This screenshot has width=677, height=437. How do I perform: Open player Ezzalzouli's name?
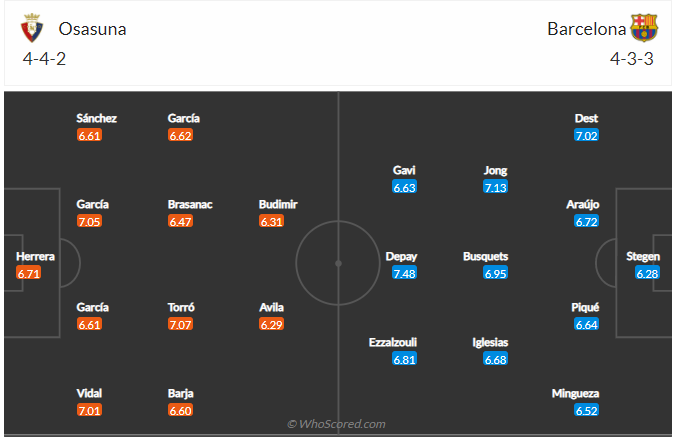click(392, 342)
